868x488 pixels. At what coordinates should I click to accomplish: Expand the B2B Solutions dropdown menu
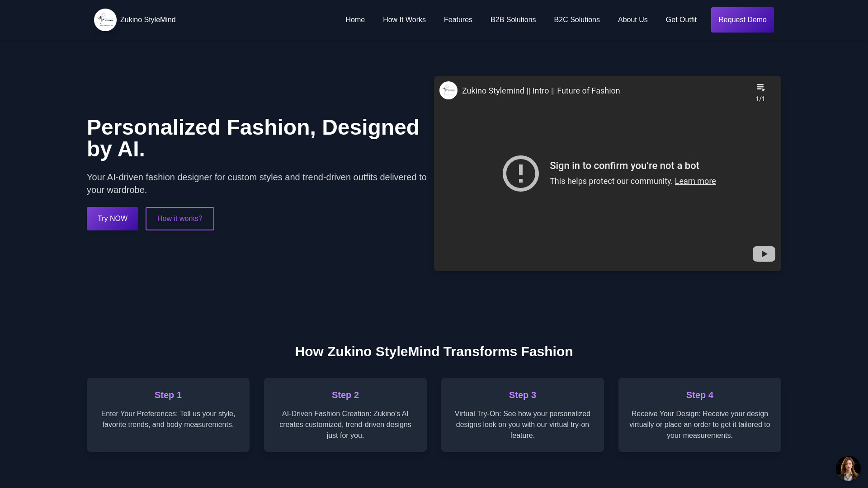point(513,20)
